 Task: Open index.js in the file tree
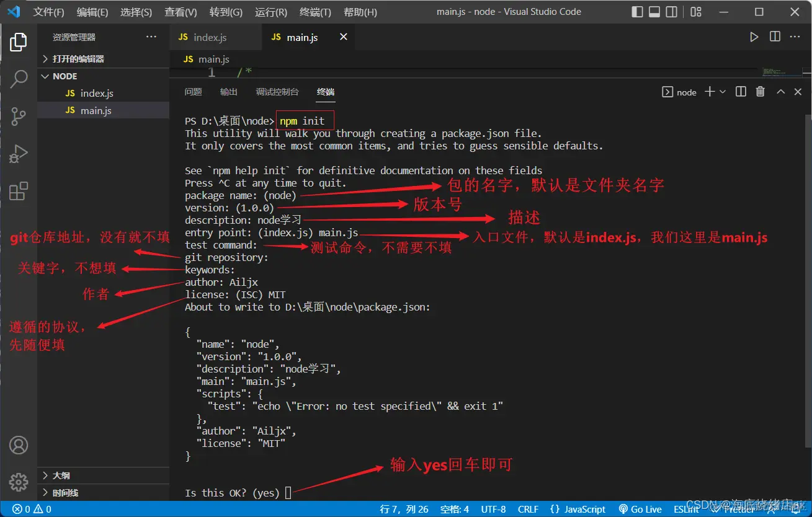[103, 94]
